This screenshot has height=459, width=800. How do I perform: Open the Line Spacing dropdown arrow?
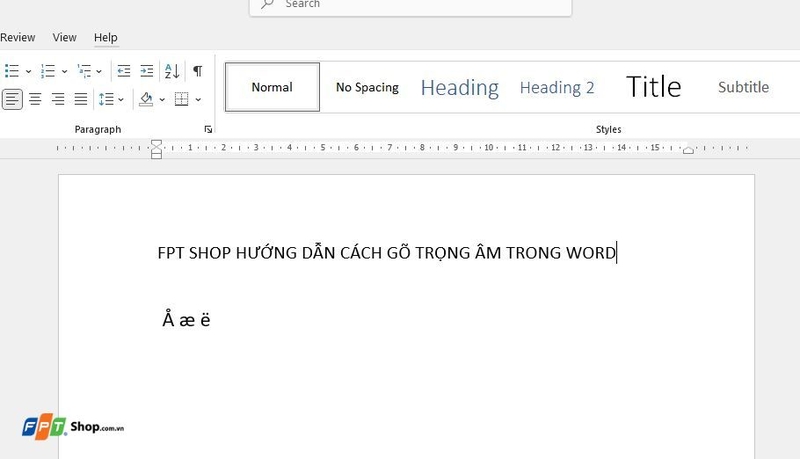point(121,99)
